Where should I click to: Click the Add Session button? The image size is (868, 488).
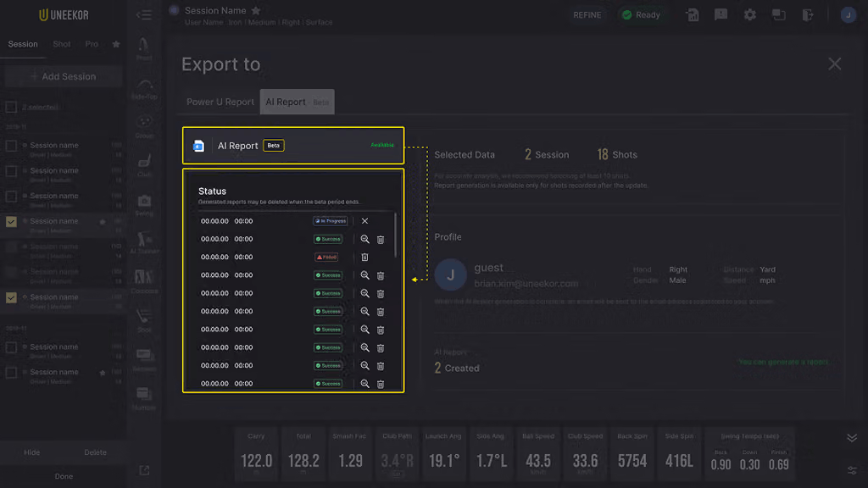coord(64,76)
